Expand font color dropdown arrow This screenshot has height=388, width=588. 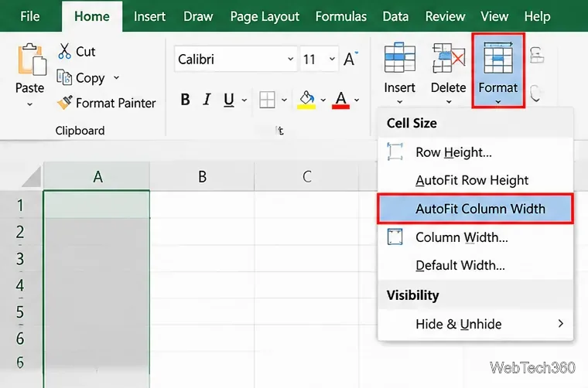click(x=357, y=100)
